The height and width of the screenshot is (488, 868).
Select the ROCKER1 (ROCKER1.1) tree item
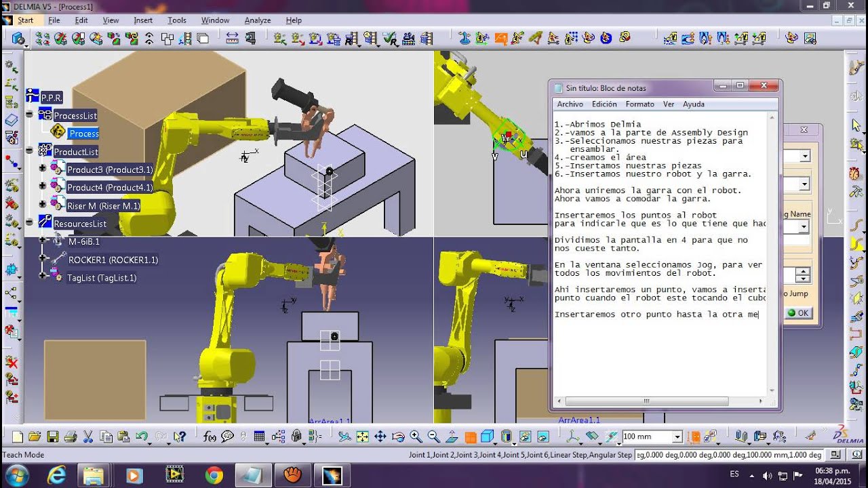pyautogui.click(x=113, y=260)
